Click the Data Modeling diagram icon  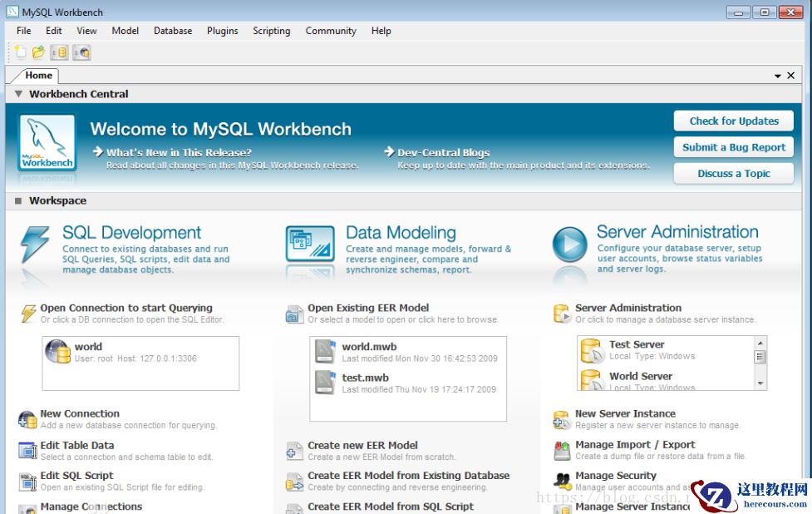click(310, 244)
